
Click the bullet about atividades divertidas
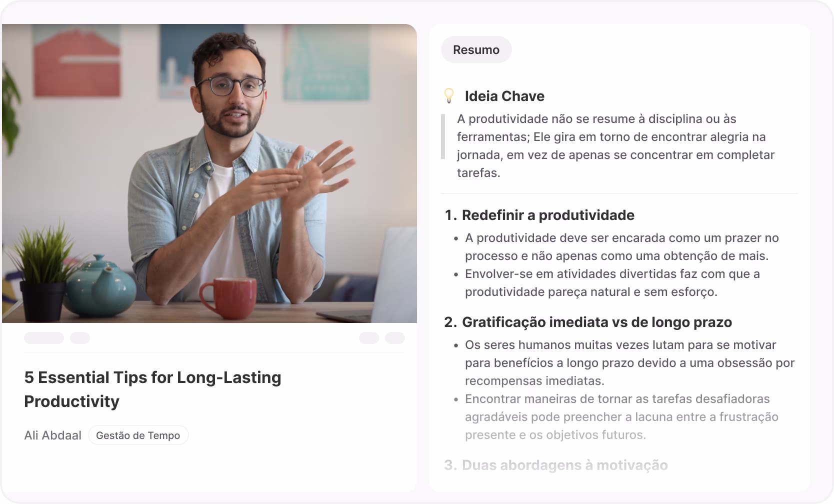pos(612,282)
